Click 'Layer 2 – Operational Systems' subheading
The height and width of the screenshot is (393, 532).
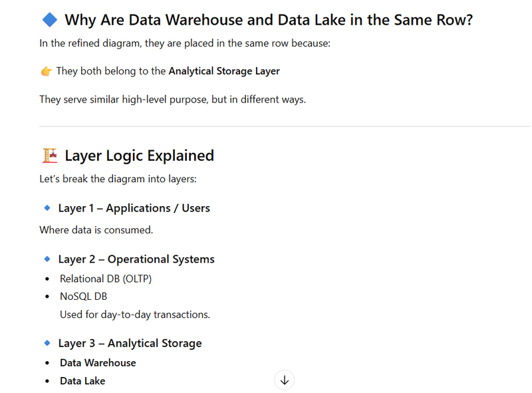point(136,259)
